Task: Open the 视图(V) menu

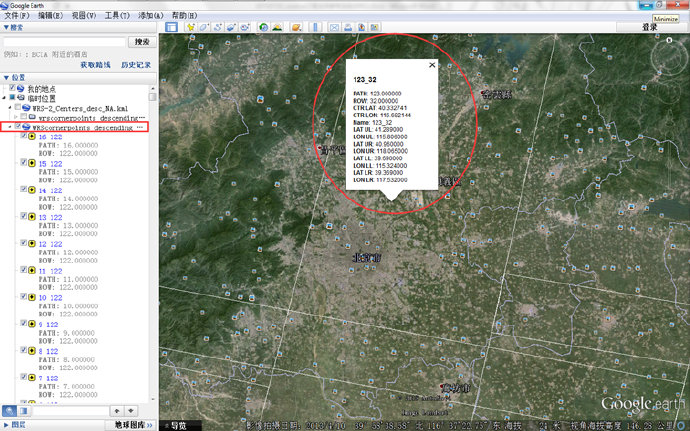Action: tap(84, 15)
